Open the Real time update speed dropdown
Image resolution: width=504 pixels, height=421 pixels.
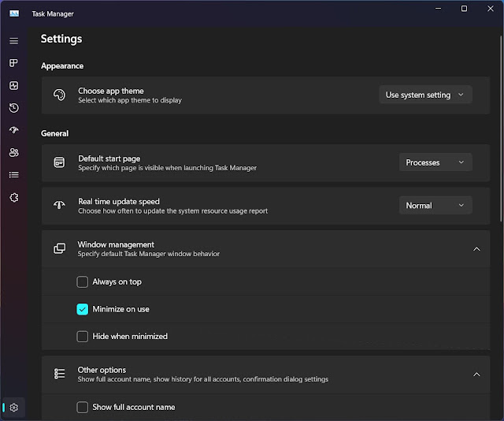435,205
